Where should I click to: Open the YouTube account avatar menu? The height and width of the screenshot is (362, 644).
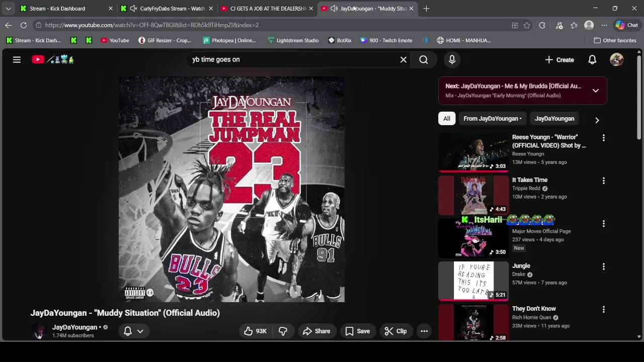[x=616, y=59]
